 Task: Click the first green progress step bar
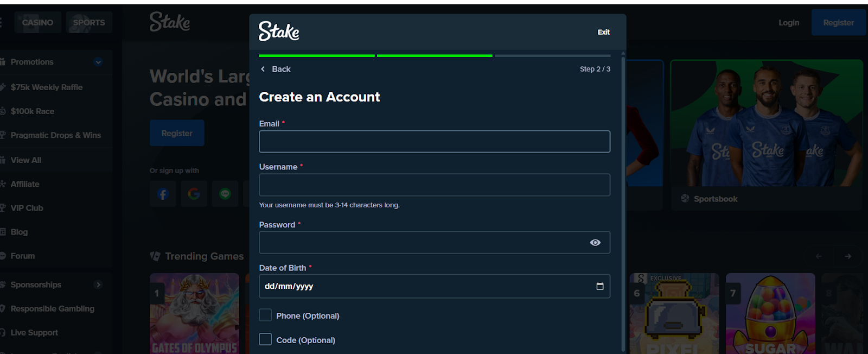coord(317,55)
